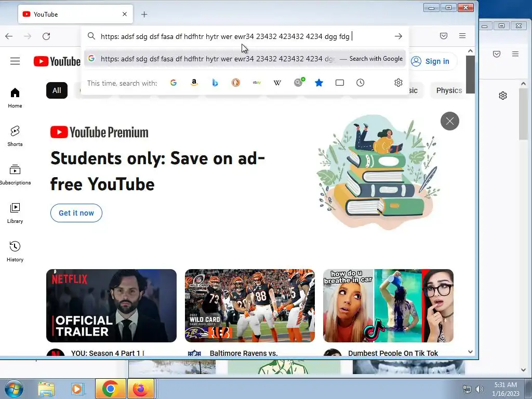Open Subscriptions in the sidebar
The image size is (532, 399).
(15, 175)
